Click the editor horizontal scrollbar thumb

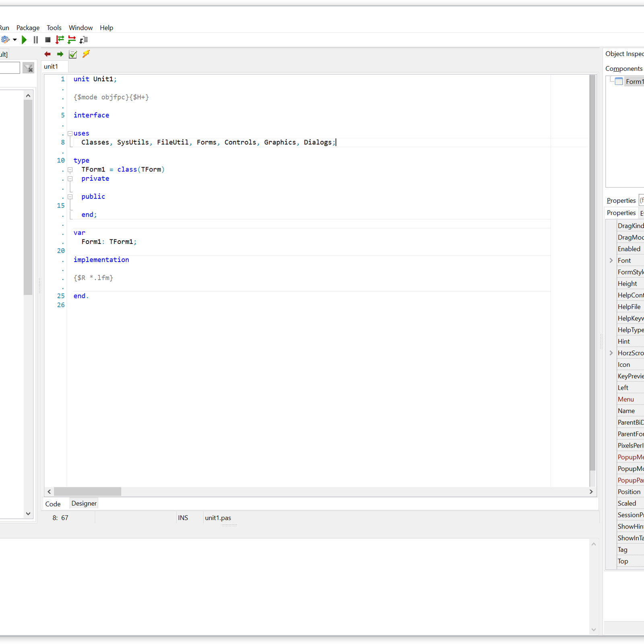tap(87, 491)
